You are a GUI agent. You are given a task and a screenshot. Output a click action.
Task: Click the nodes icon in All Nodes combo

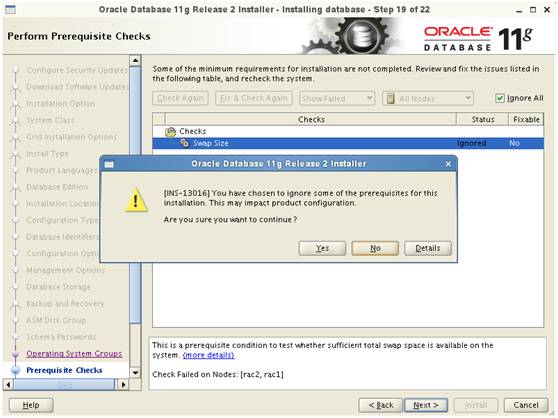[x=390, y=98]
